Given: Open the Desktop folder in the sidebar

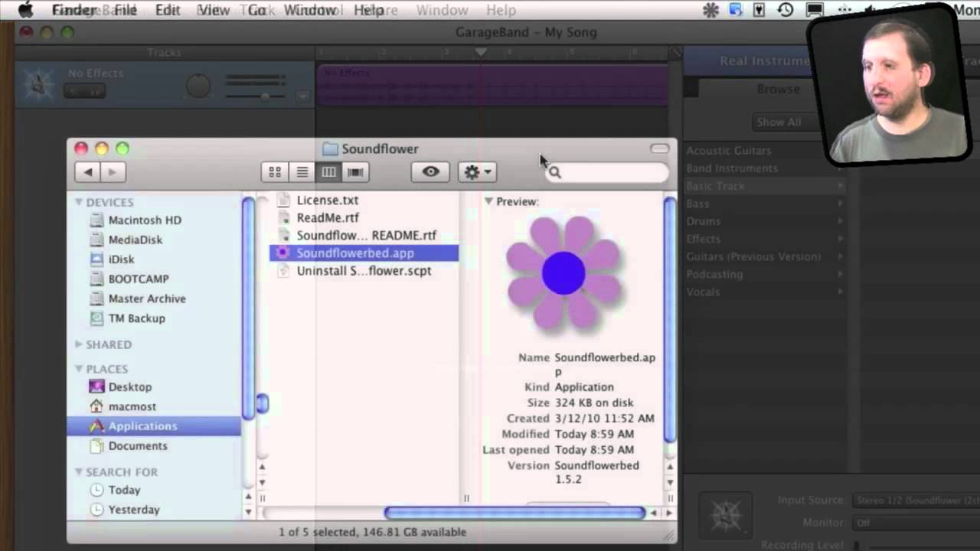Looking at the screenshot, I should (x=129, y=387).
